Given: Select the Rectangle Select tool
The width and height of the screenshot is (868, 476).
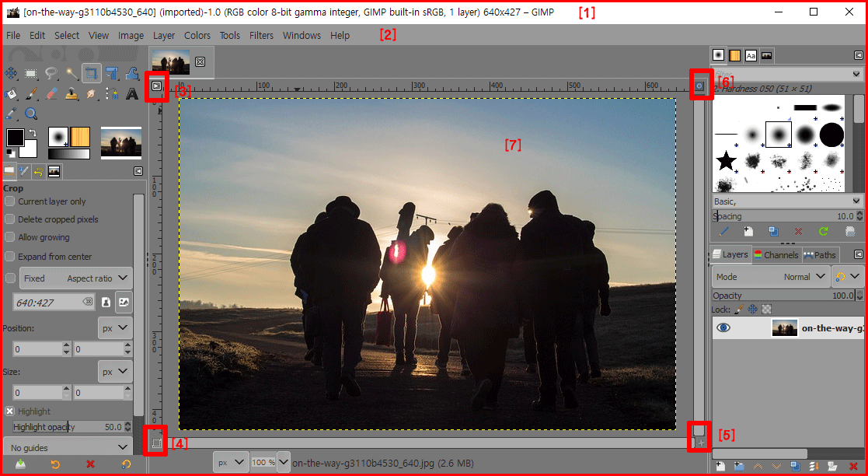Looking at the screenshot, I should [x=31, y=73].
